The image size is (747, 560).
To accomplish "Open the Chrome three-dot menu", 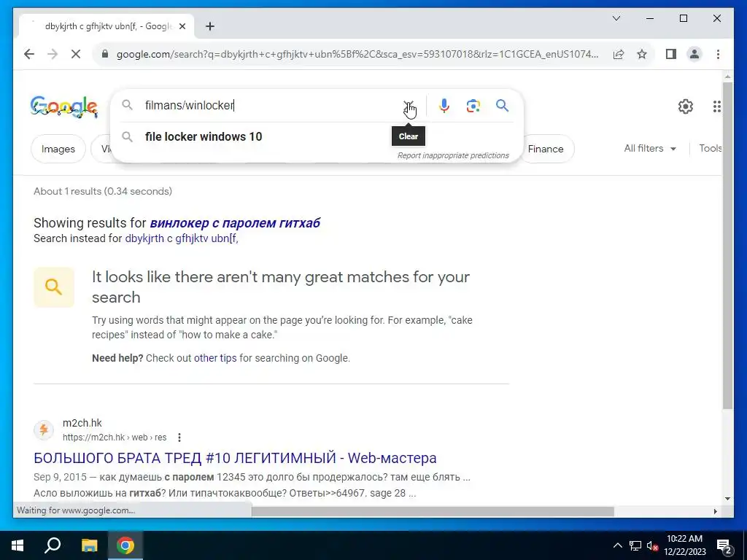I will click(718, 54).
